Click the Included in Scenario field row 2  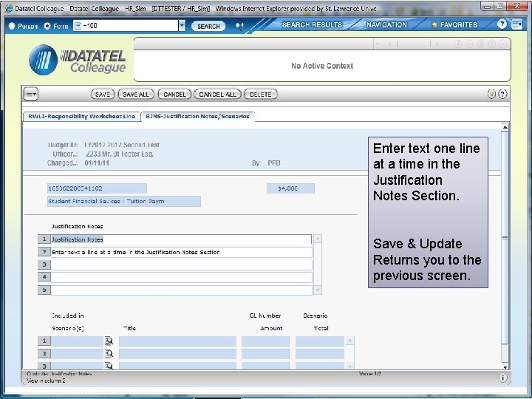point(77,354)
